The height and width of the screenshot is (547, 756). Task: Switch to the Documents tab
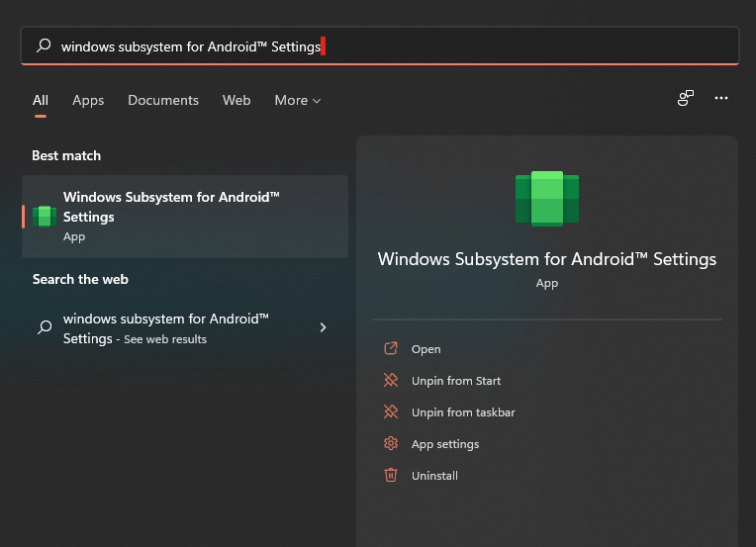163,101
